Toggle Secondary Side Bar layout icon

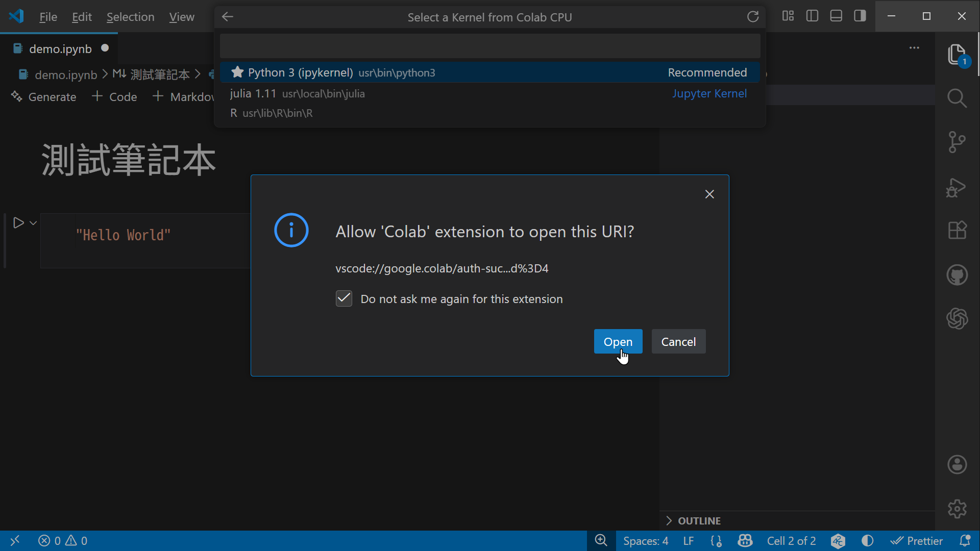860,16
